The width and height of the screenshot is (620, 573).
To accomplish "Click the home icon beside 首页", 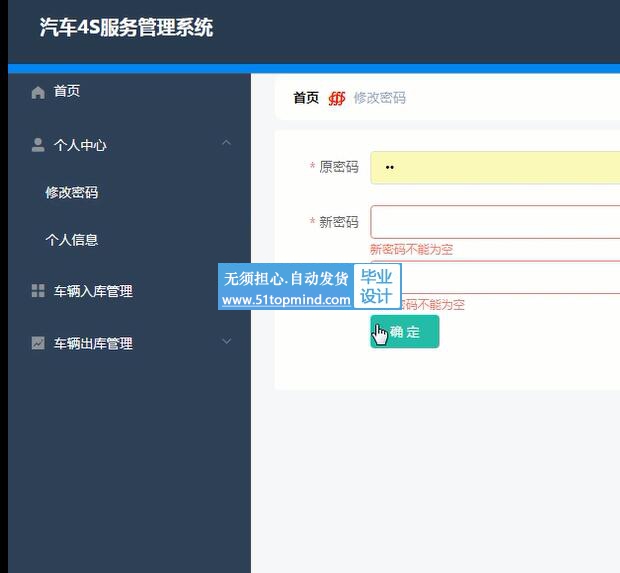I will click(38, 93).
